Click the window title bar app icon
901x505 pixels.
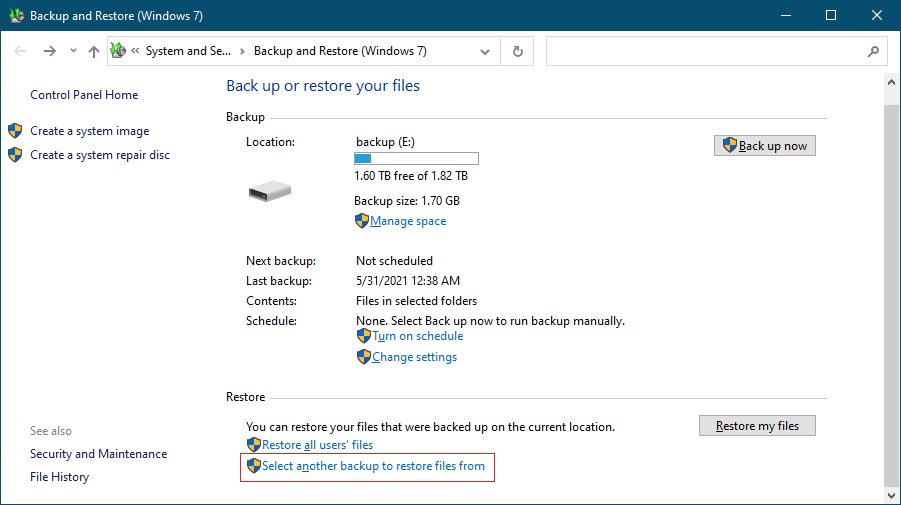click(16, 16)
